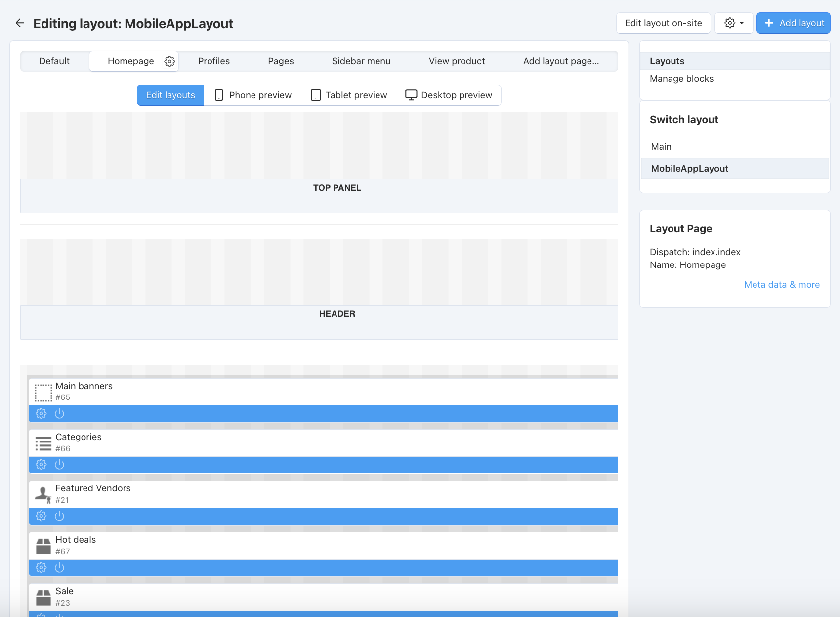This screenshot has width=840, height=617.
Task: Click the Featured Vendors block icon
Action: point(43,495)
